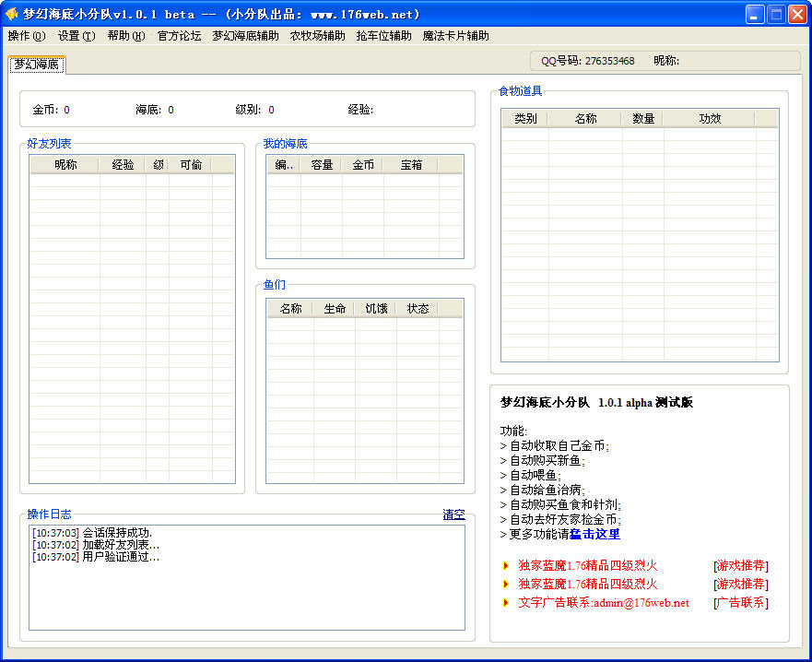Open first 独家蓝魔1.76精品四级烈火 ad link
The image size is (812, 662).
(x=588, y=565)
